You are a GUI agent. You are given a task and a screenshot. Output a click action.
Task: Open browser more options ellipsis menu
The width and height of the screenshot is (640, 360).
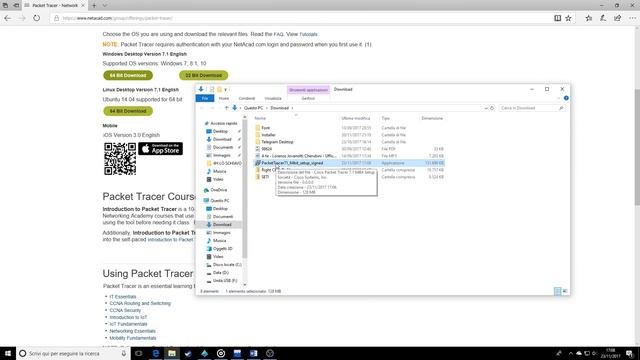tap(632, 18)
